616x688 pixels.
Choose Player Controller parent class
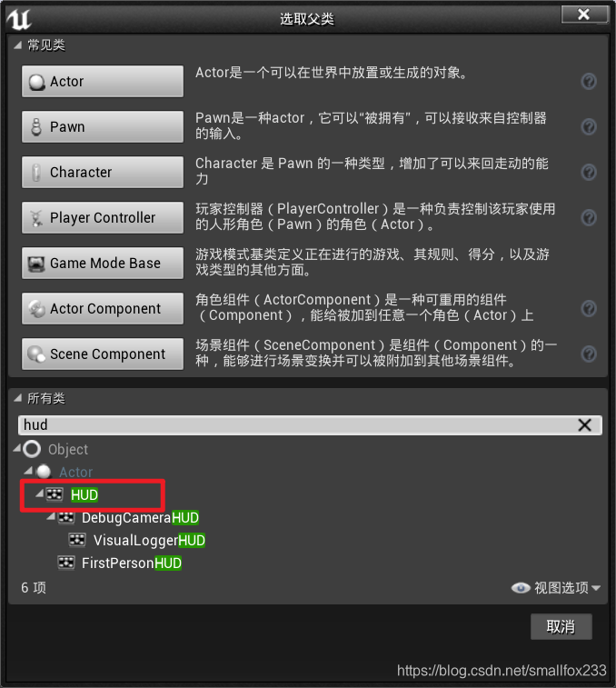click(103, 217)
